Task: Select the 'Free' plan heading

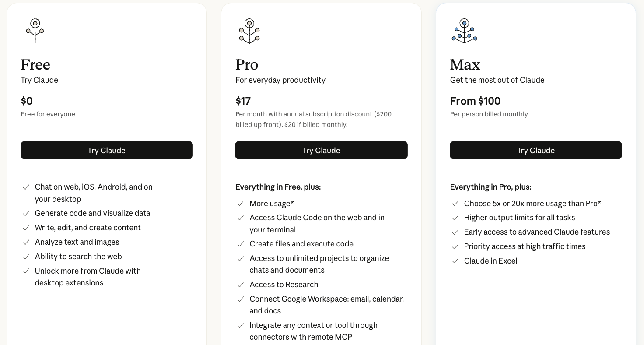Action: coord(35,65)
